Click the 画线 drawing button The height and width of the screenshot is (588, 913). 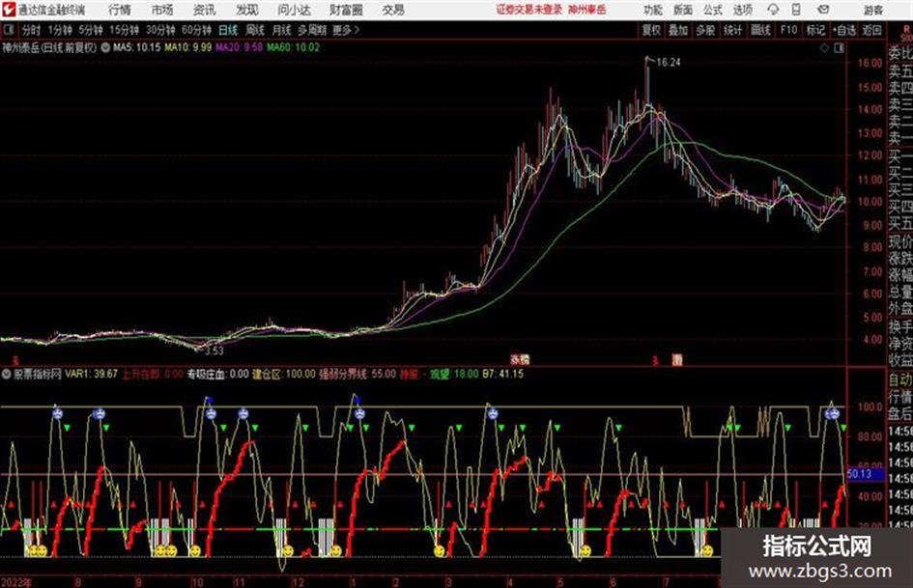pos(760,30)
